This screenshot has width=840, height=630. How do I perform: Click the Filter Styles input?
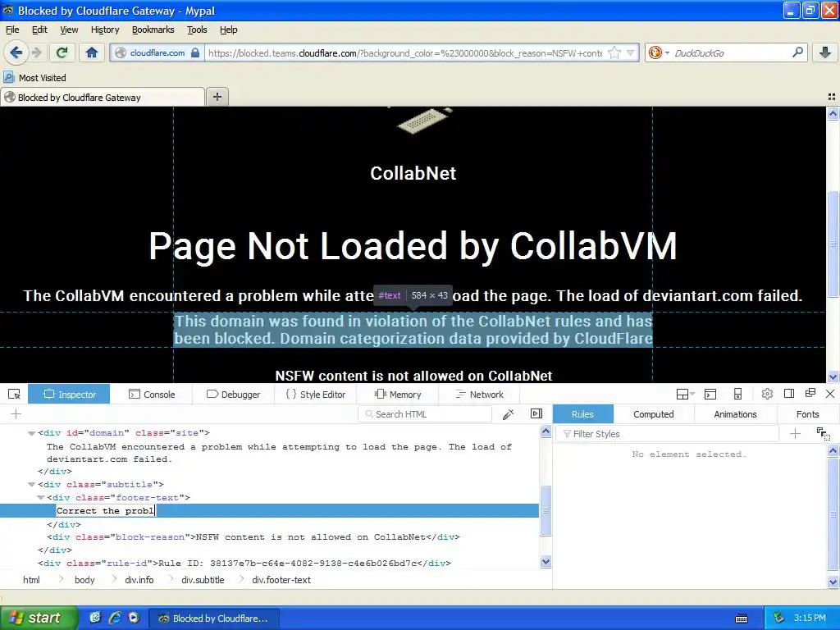668,434
